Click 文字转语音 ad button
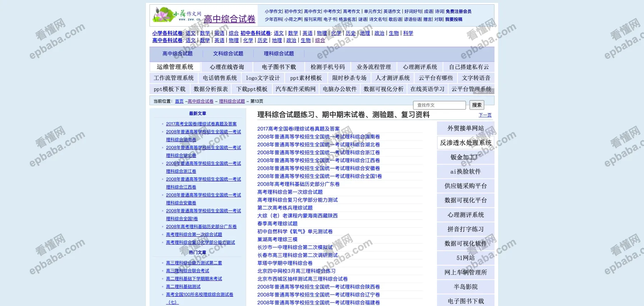The image size is (644, 306). coord(476,78)
